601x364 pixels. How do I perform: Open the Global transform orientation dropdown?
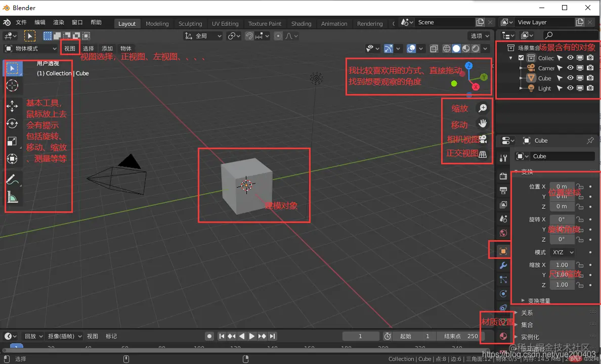coord(203,36)
